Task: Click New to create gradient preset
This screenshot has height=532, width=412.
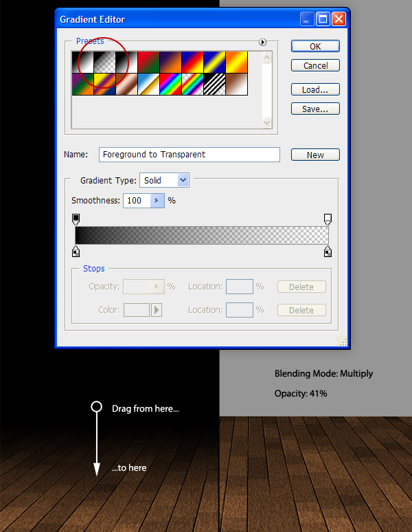Action: 315,155
